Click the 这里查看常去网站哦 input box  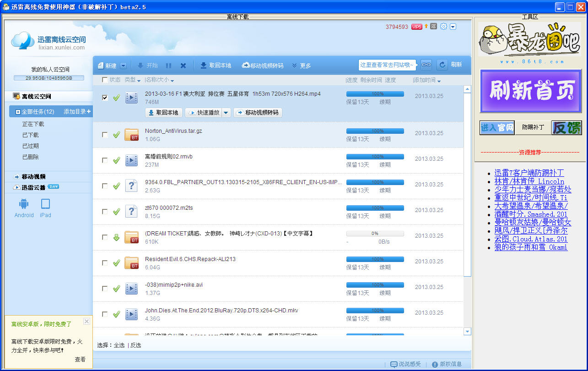pyautogui.click(x=388, y=65)
